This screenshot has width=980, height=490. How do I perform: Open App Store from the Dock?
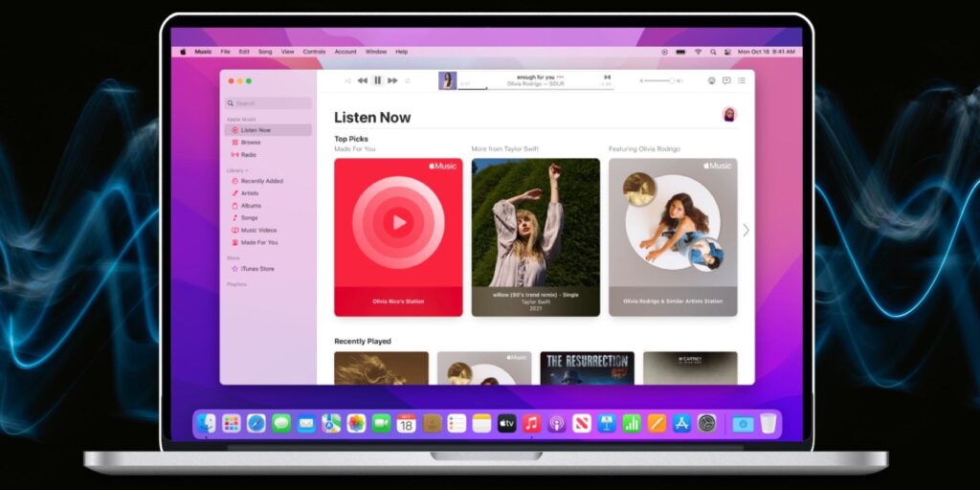[681, 423]
